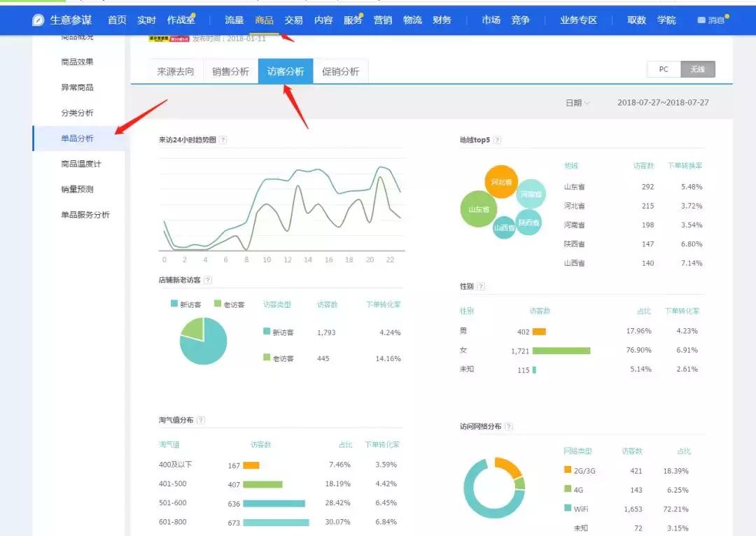This screenshot has width=756, height=536.
Task: Open the 业务专区 menu
Action: pos(578,20)
